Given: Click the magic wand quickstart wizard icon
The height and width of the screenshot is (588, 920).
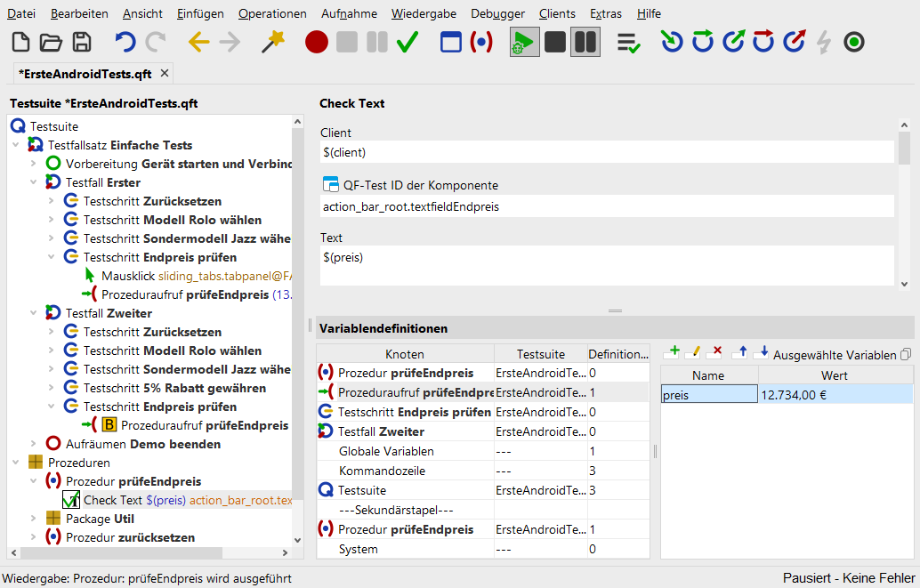Looking at the screenshot, I should (273, 42).
